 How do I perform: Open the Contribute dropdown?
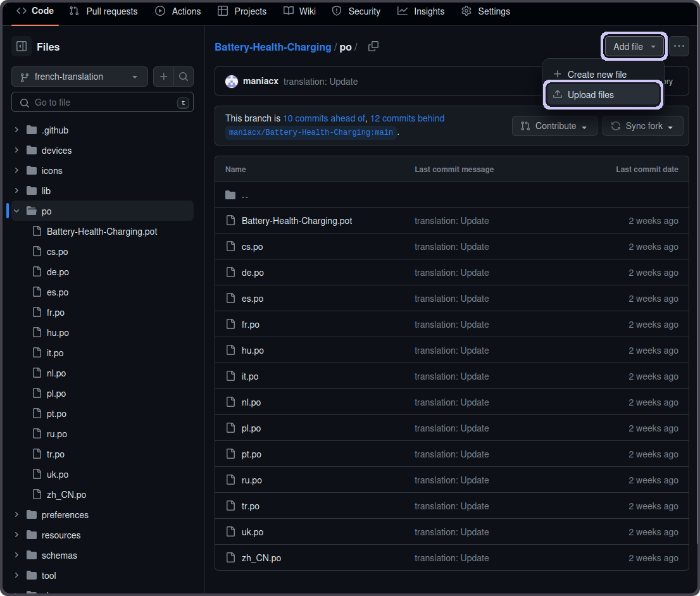pyautogui.click(x=554, y=126)
